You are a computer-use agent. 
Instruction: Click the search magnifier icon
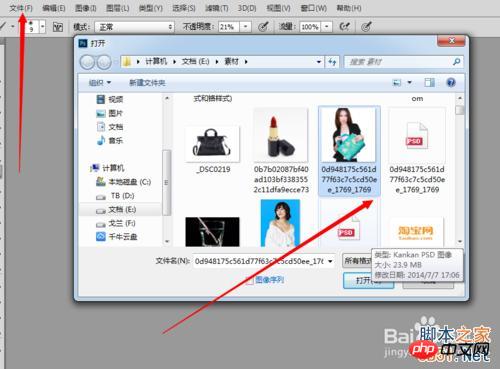coord(456,62)
